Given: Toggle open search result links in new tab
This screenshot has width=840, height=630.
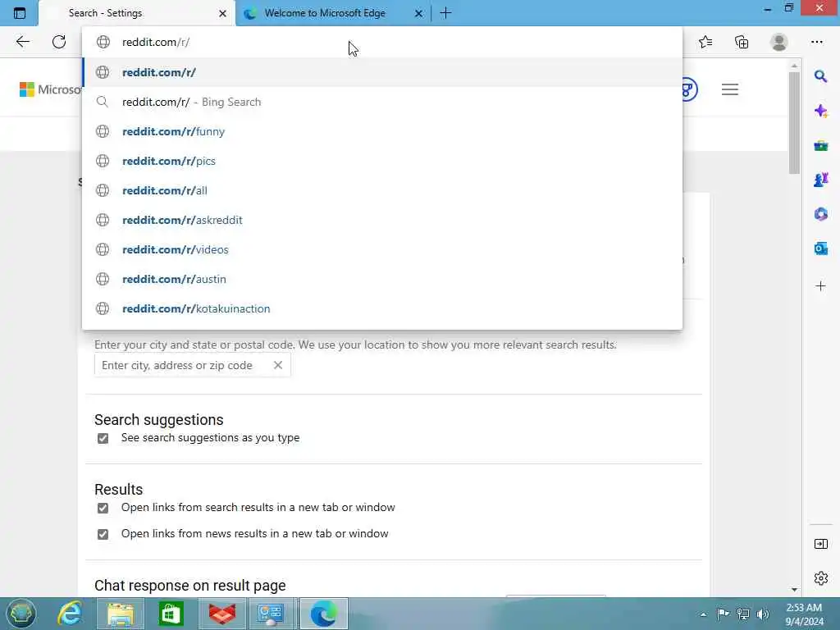Looking at the screenshot, I should tap(103, 508).
